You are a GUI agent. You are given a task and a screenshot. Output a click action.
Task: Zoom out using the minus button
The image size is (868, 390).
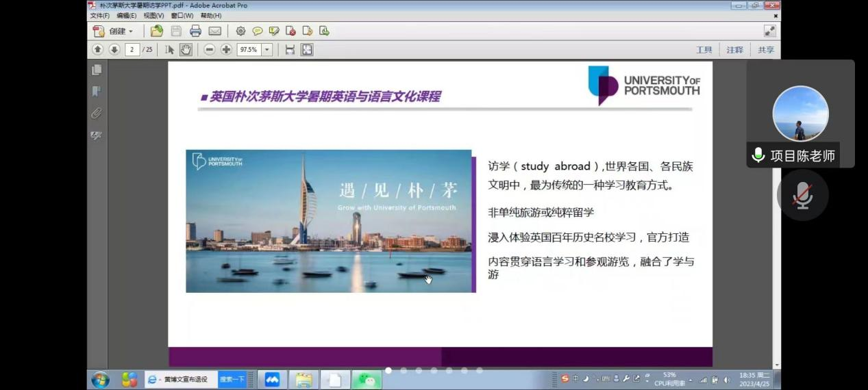[209, 49]
